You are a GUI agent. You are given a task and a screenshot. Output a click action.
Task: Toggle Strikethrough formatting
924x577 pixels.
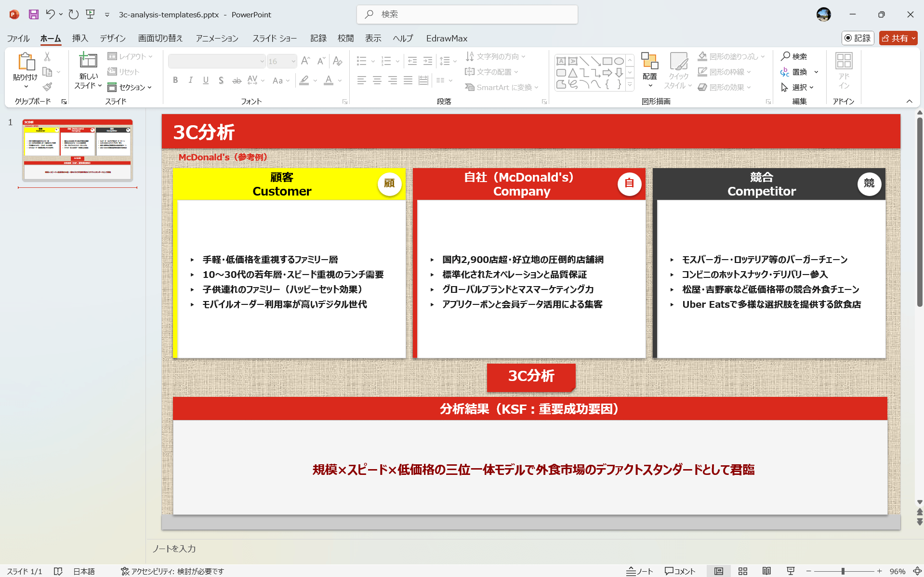(237, 80)
